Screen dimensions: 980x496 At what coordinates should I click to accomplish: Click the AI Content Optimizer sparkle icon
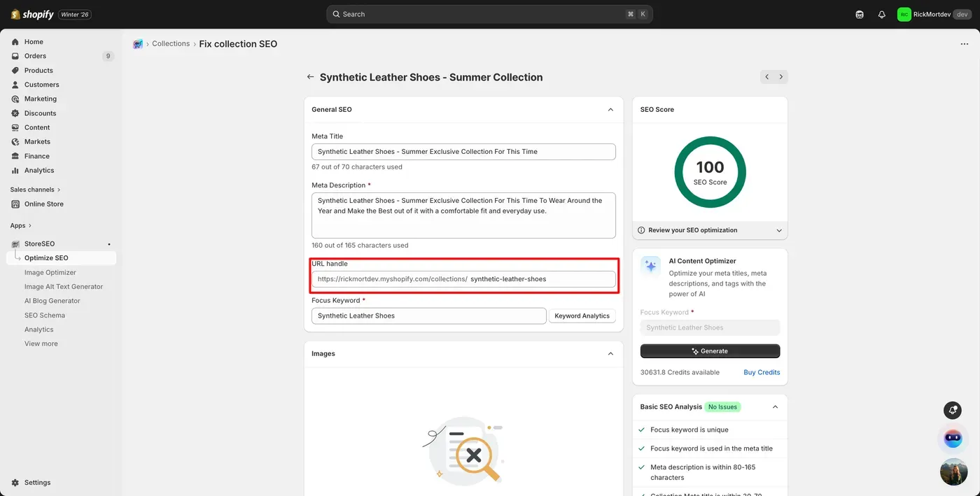coord(651,266)
